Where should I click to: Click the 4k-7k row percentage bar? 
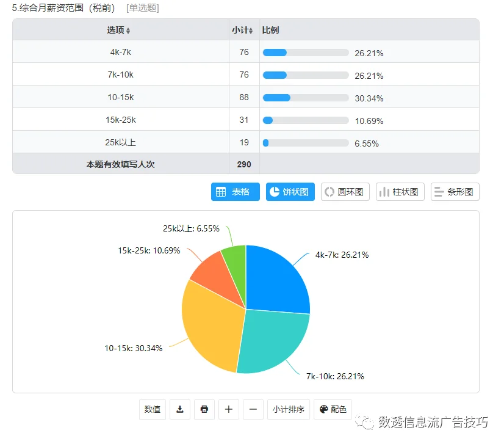(x=306, y=53)
